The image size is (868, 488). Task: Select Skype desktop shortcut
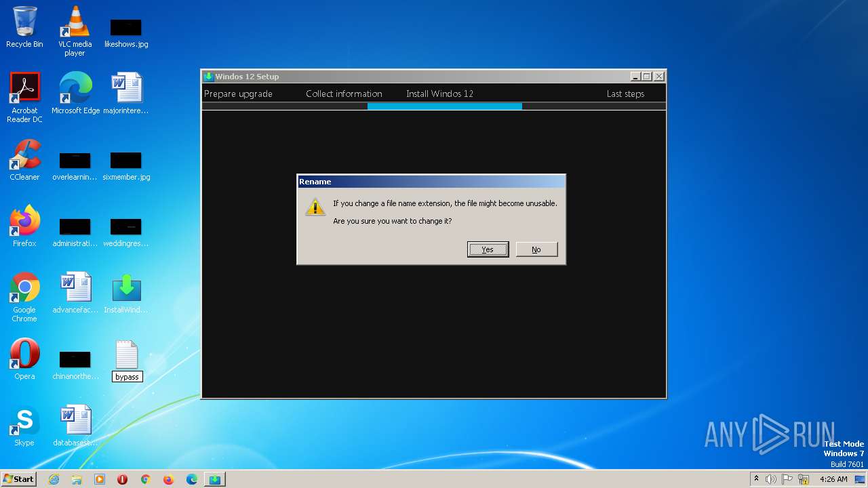(24, 426)
